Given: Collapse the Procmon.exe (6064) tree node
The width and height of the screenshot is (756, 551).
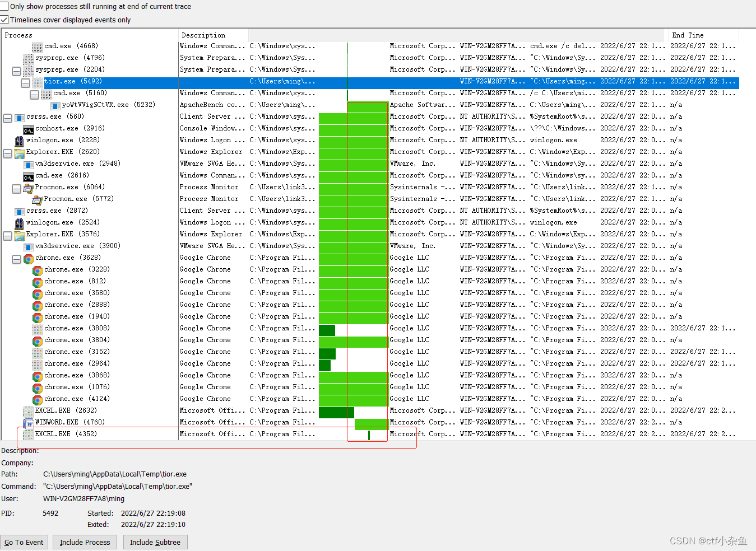Looking at the screenshot, I should (x=16, y=189).
